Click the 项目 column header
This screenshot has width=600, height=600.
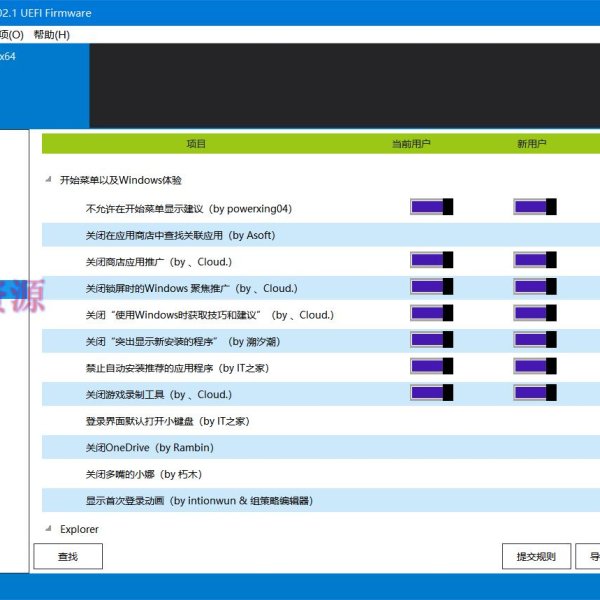pos(196,144)
